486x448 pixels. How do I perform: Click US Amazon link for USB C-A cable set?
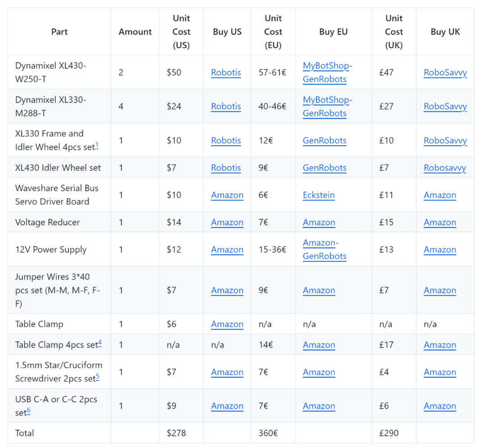pos(227,406)
